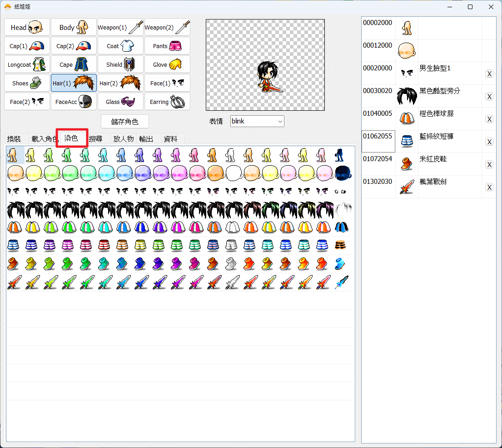The height and width of the screenshot is (448, 502).
Task: Open the blink expression dropdown
Action: [257, 121]
